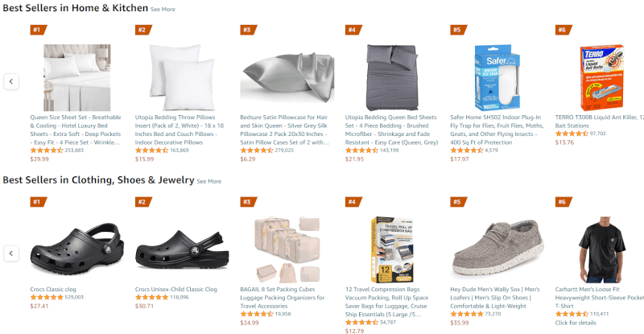Select Crocs Unisex-Child Classic Clog image
This screenshot has width=644, height=334.
[x=182, y=249]
